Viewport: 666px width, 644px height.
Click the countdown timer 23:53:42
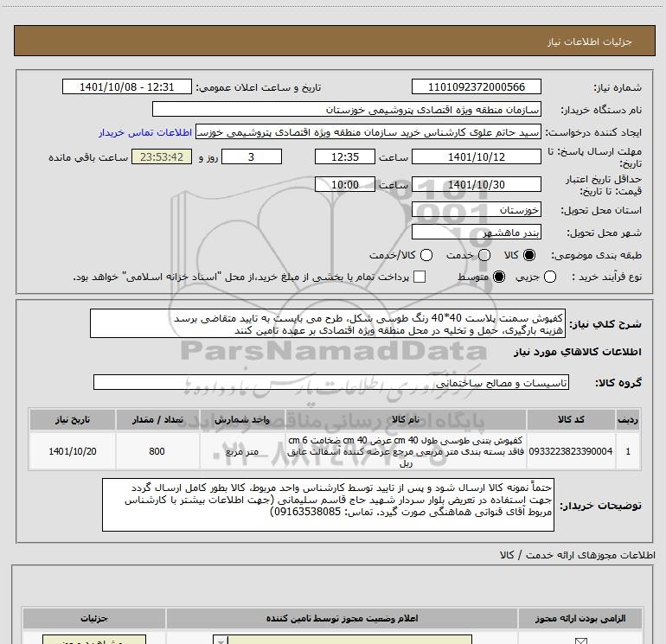click(162, 157)
